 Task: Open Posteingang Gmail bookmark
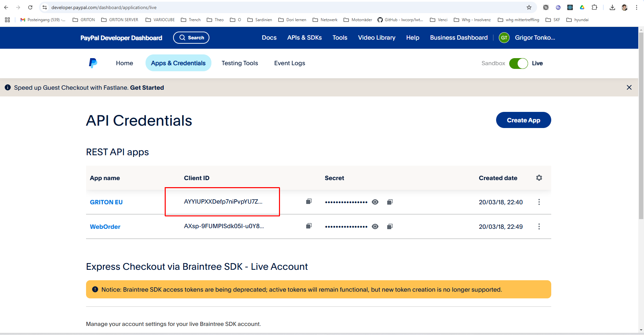pos(43,20)
